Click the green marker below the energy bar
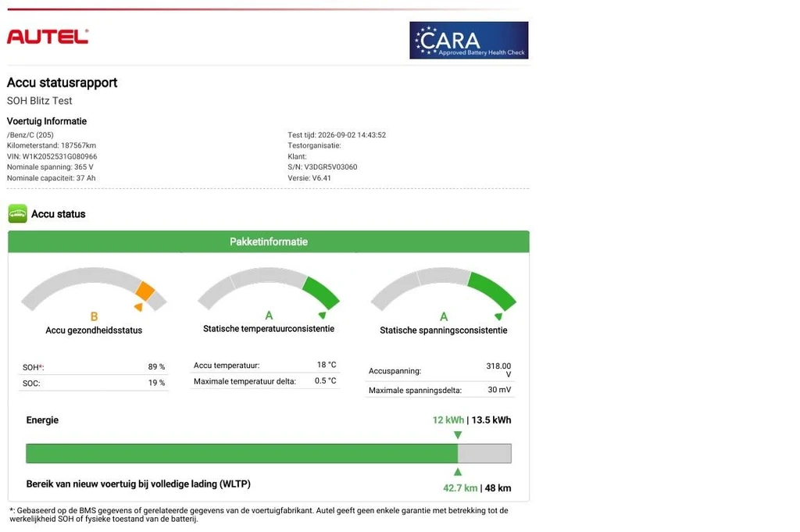The image size is (800, 532). tap(458, 472)
